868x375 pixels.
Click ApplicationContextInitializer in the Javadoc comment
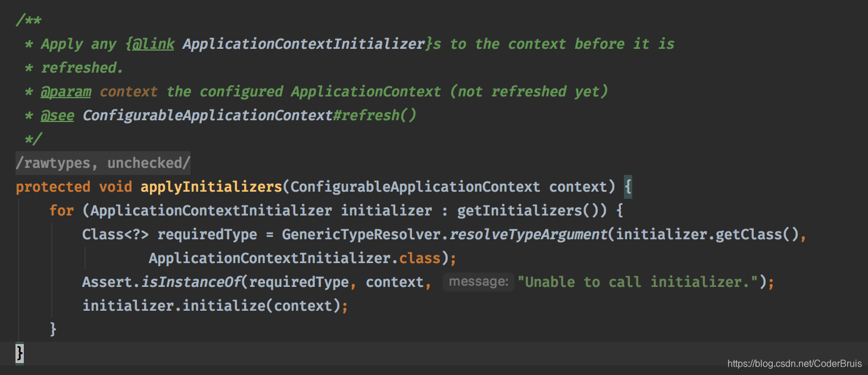304,44
